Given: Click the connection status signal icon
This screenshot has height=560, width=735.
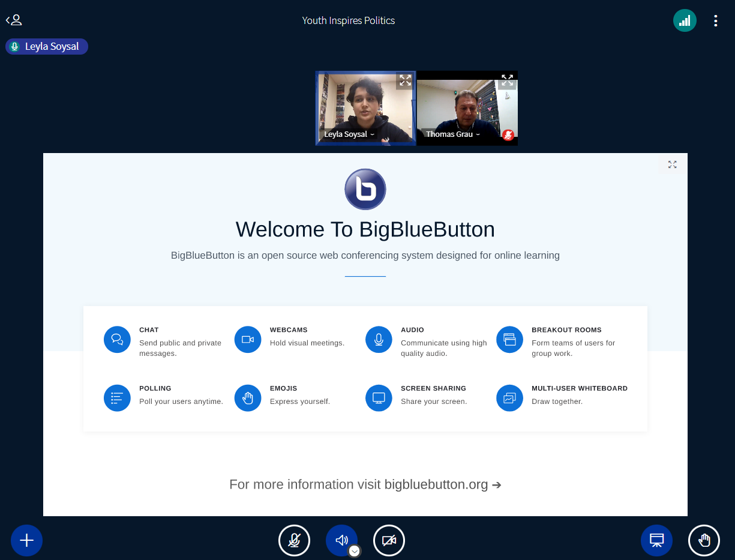Looking at the screenshot, I should tap(685, 20).
